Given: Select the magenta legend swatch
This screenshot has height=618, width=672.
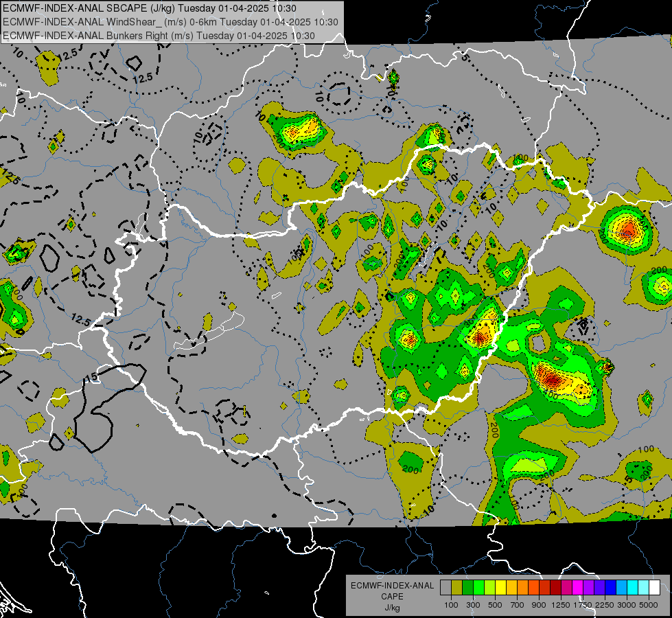Looking at the screenshot, I should point(578,588).
